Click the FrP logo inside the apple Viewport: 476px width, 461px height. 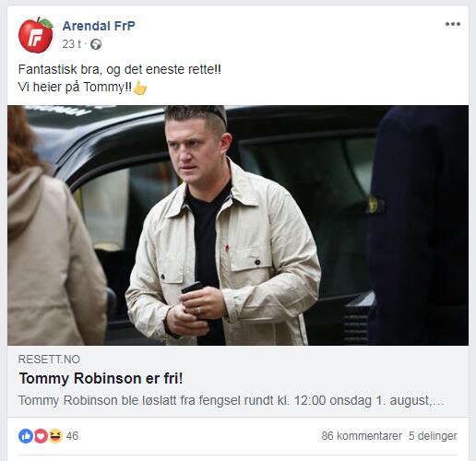(35, 39)
